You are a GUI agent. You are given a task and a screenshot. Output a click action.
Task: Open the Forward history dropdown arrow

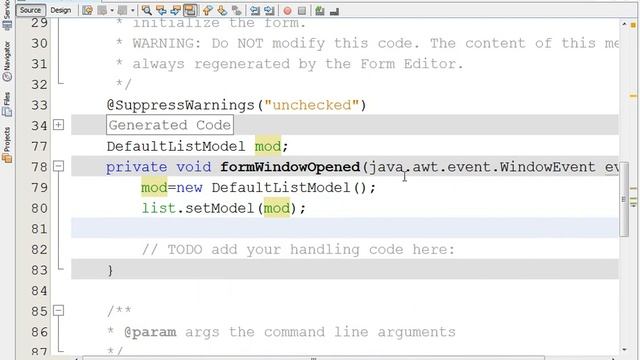click(133, 11)
